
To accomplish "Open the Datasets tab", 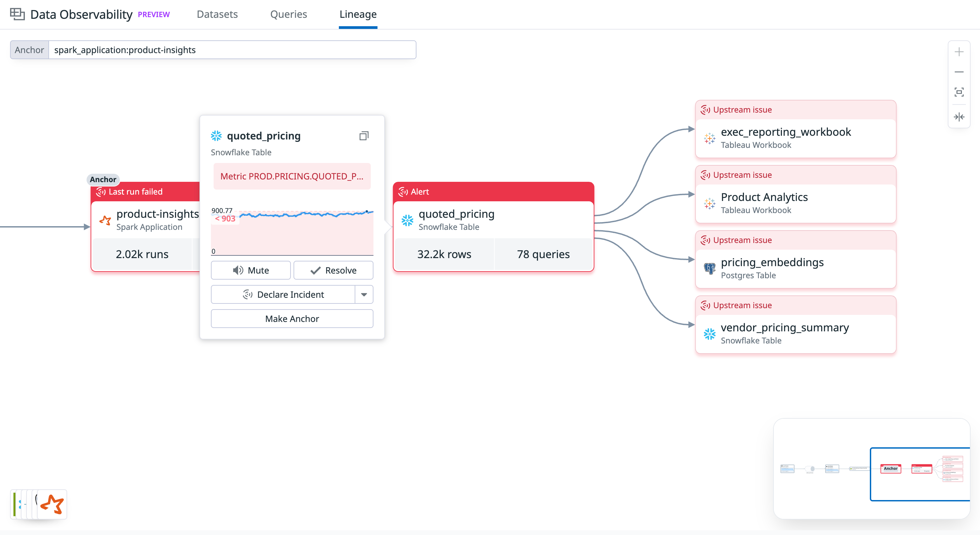I will (217, 14).
